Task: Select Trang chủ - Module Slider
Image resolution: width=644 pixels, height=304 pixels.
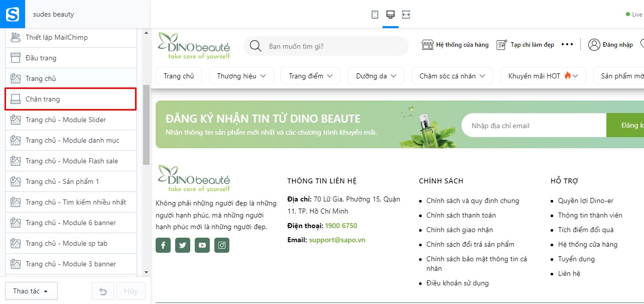Action: [x=71, y=120]
